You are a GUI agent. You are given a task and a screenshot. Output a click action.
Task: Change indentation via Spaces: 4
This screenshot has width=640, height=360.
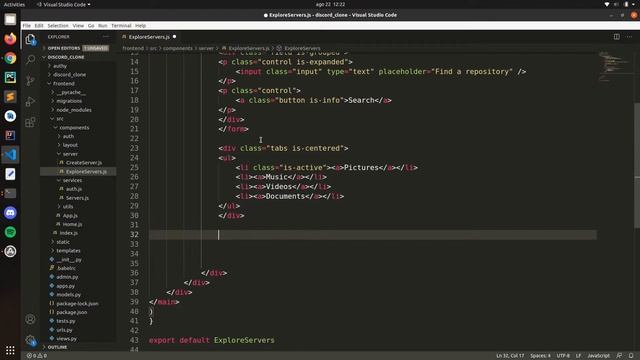click(x=540, y=356)
